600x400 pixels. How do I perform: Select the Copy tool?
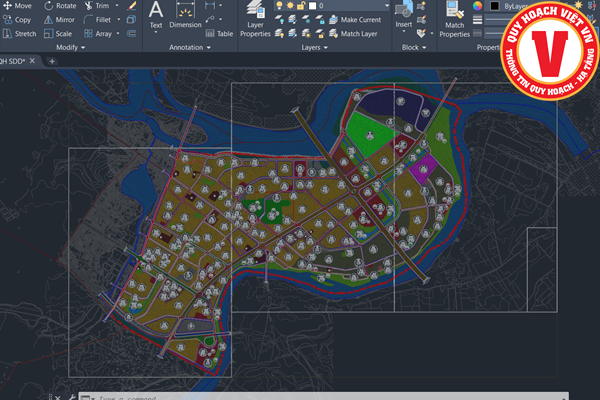coord(16,19)
